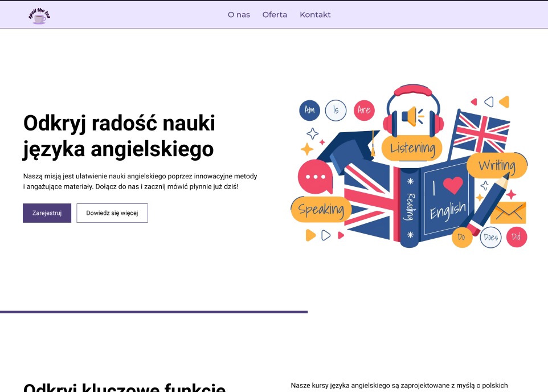
Task: Expand the Did badge options
Action: (x=516, y=238)
